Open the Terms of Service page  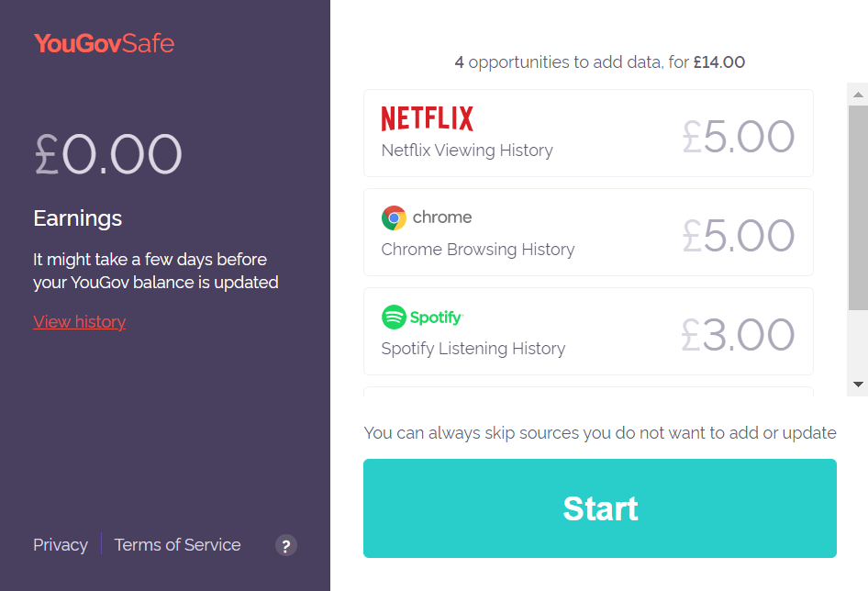coord(177,544)
